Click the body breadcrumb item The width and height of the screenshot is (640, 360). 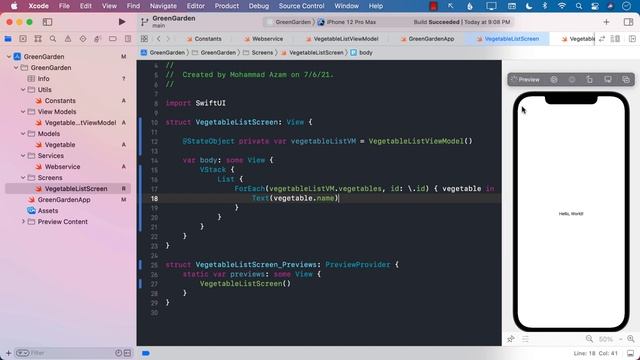click(x=361, y=53)
